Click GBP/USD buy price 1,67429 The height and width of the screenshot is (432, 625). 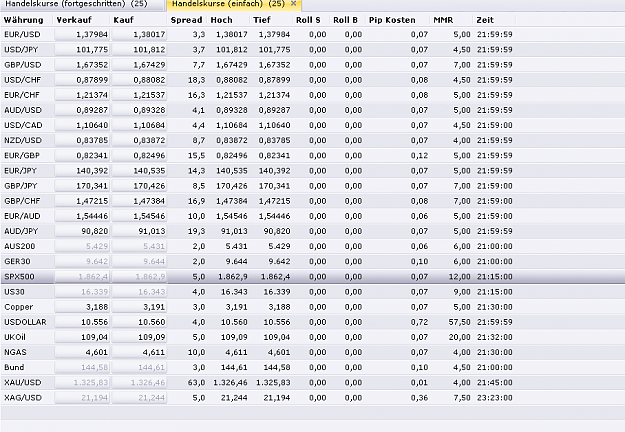tap(139, 65)
